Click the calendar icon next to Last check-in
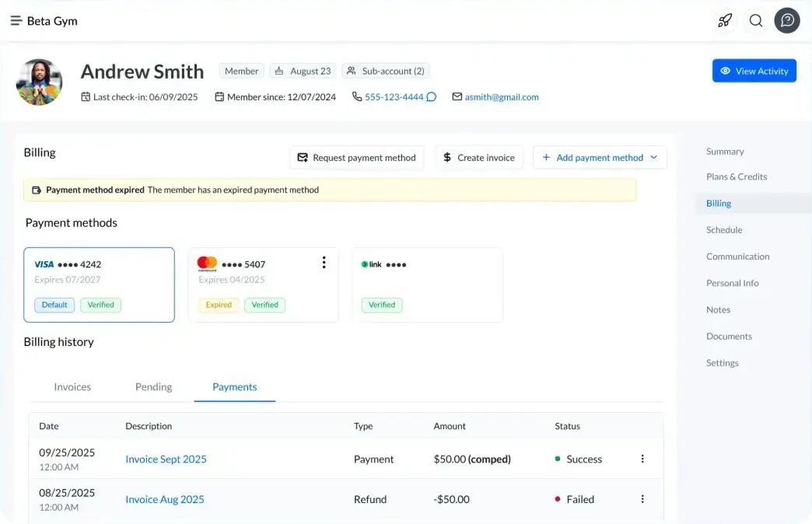 tap(88, 96)
